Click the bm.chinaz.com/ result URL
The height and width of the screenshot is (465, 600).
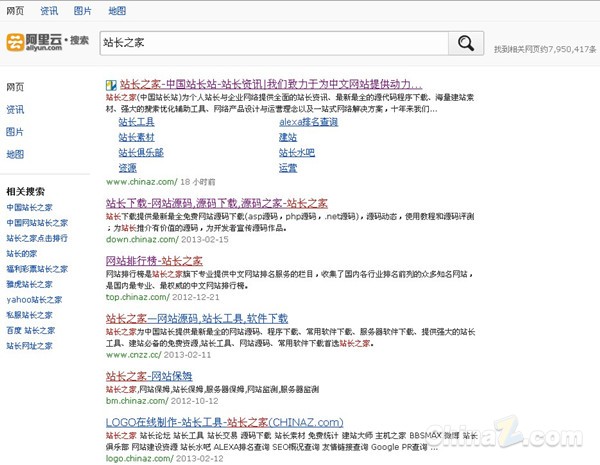137,401
